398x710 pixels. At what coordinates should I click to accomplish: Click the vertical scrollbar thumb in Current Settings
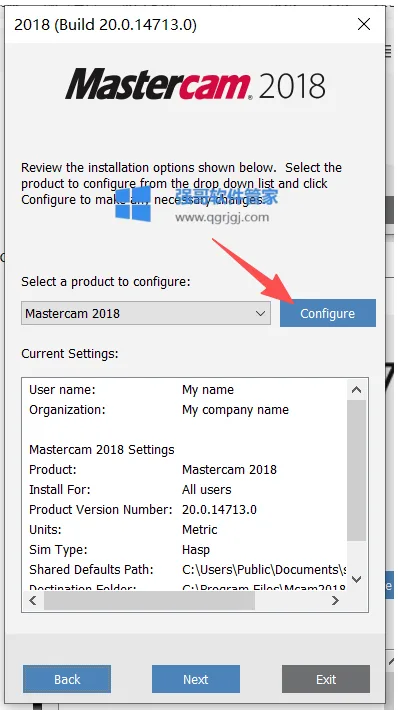(357, 470)
